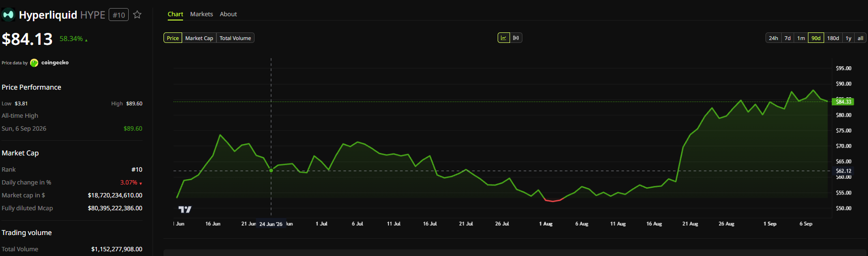Viewport: 868px width, 256px height.
Task: Set chart range to all
Action: point(860,38)
